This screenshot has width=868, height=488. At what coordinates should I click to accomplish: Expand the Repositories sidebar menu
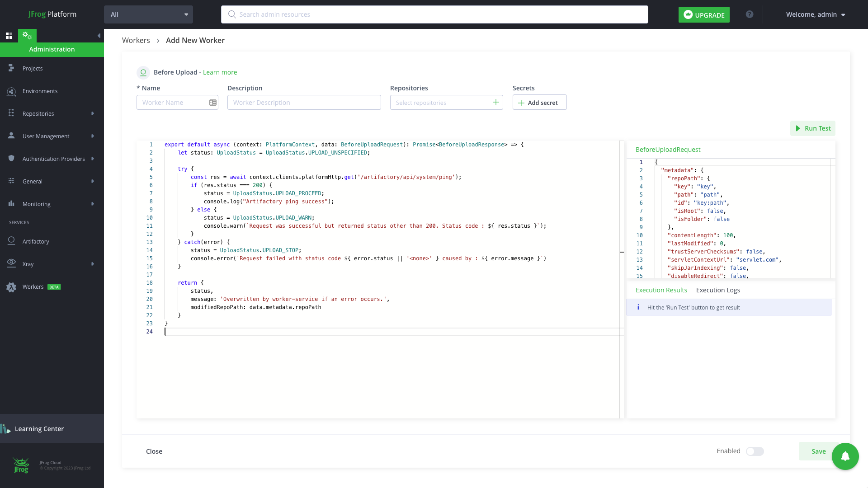point(38,113)
